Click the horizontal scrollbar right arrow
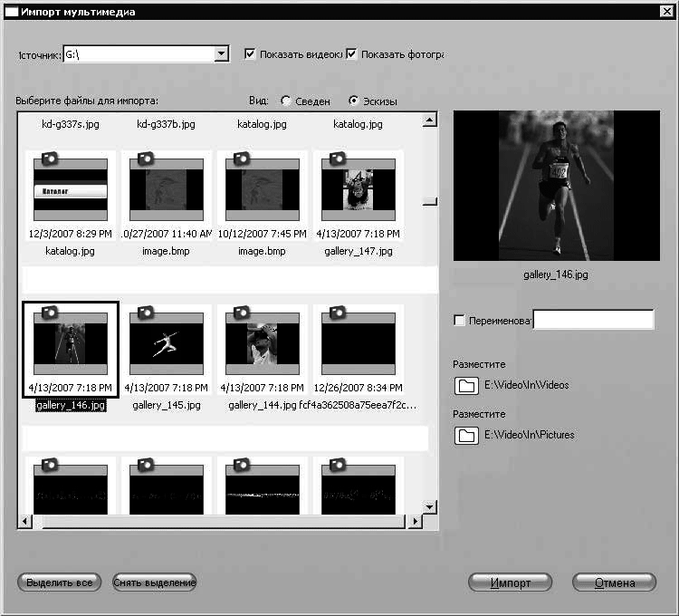 tap(415, 521)
